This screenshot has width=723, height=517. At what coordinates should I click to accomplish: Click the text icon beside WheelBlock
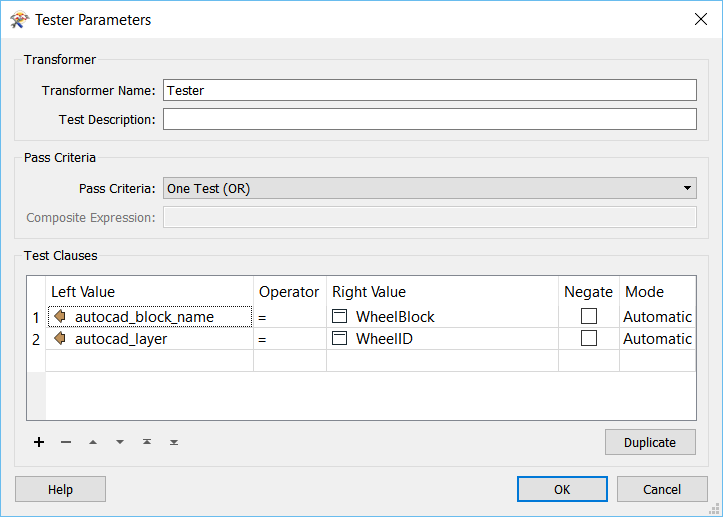click(x=340, y=316)
